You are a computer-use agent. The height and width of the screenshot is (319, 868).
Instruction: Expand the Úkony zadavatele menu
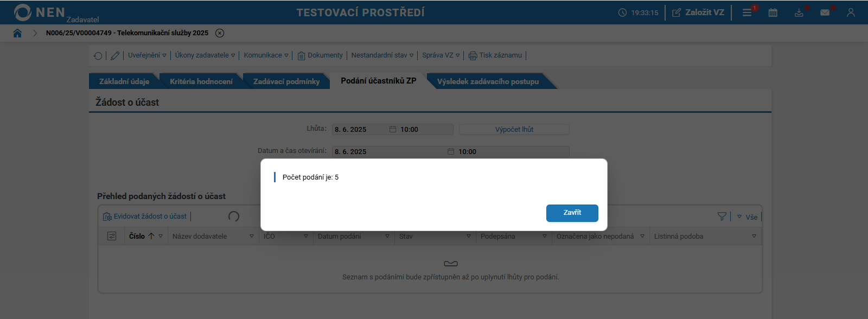(205, 55)
